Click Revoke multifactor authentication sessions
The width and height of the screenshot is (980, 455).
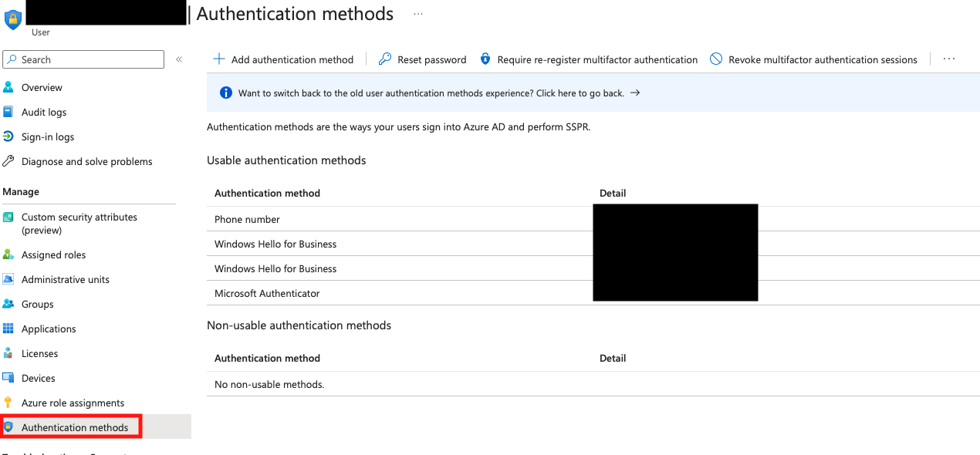(823, 60)
